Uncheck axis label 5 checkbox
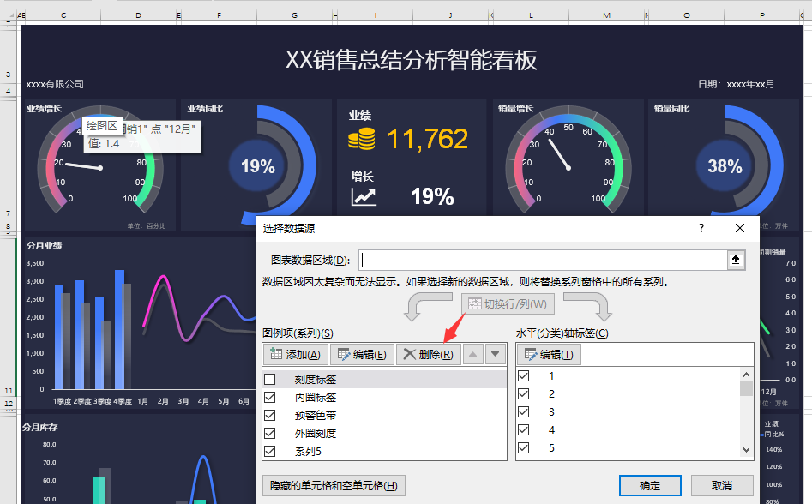 click(x=524, y=448)
